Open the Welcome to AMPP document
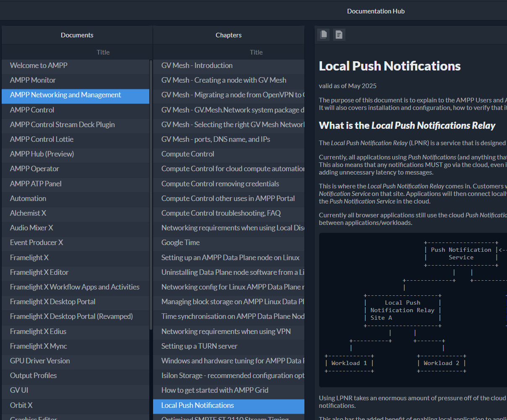This screenshot has width=507, height=420. pyautogui.click(x=39, y=65)
